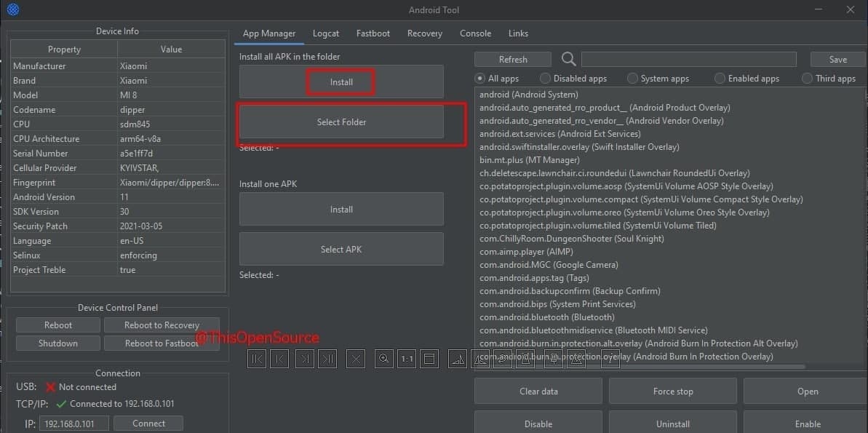
Task: Set 1:1 actual size in viewer toolbar
Action: click(x=407, y=359)
